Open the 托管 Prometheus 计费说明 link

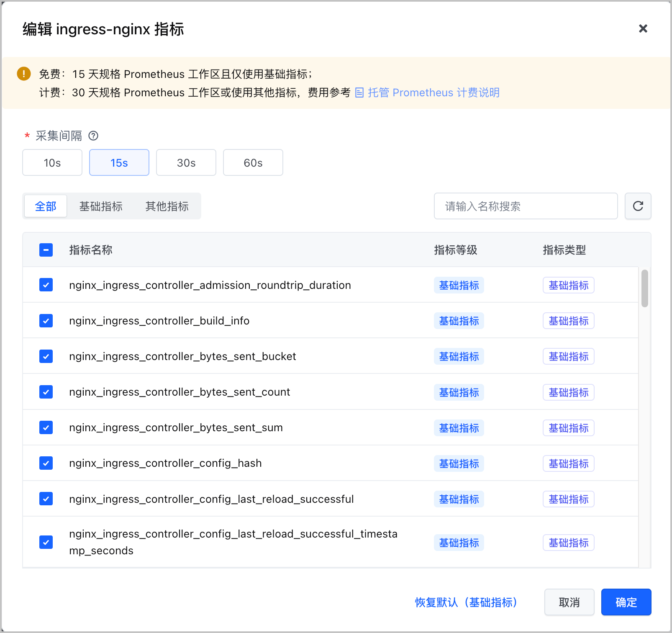(433, 93)
